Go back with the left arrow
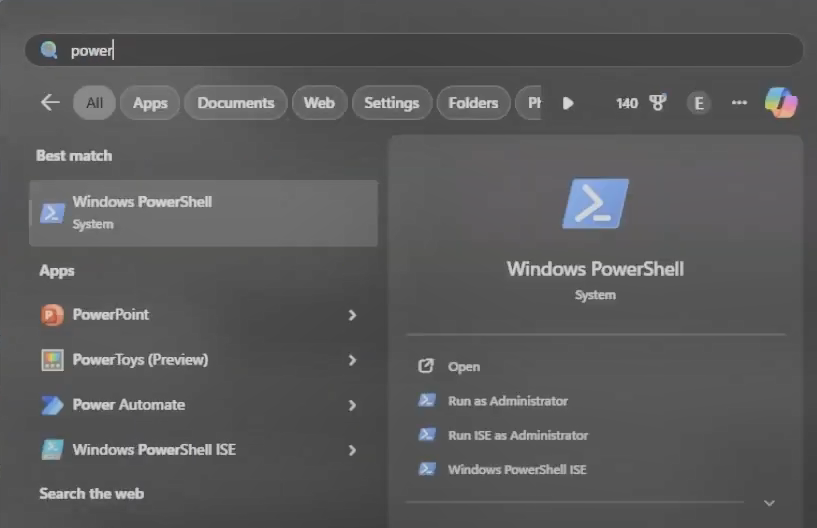The image size is (817, 528). (51, 102)
